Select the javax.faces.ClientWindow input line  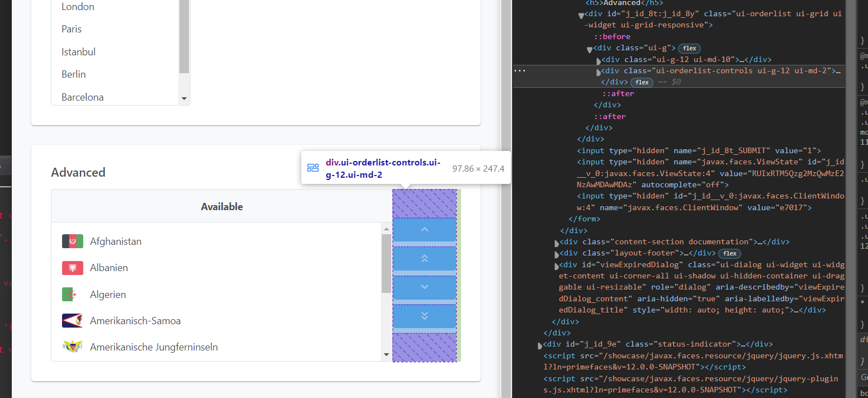710,202
